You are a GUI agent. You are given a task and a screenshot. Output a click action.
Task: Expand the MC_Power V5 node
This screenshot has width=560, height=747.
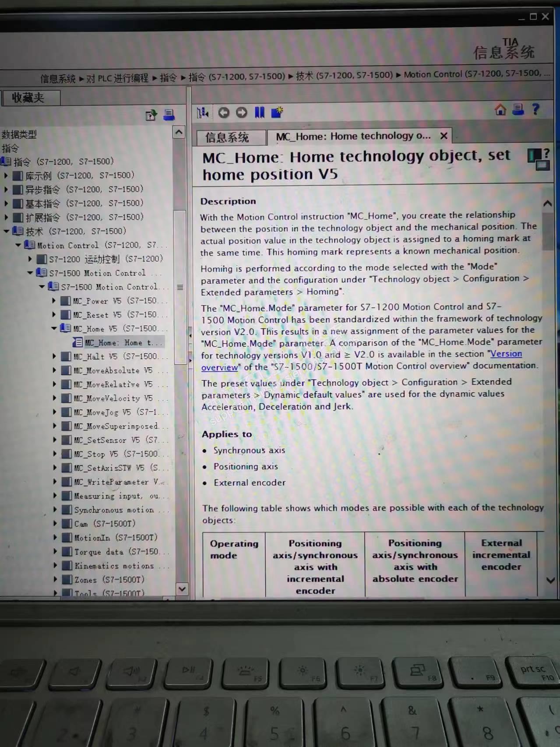click(54, 301)
